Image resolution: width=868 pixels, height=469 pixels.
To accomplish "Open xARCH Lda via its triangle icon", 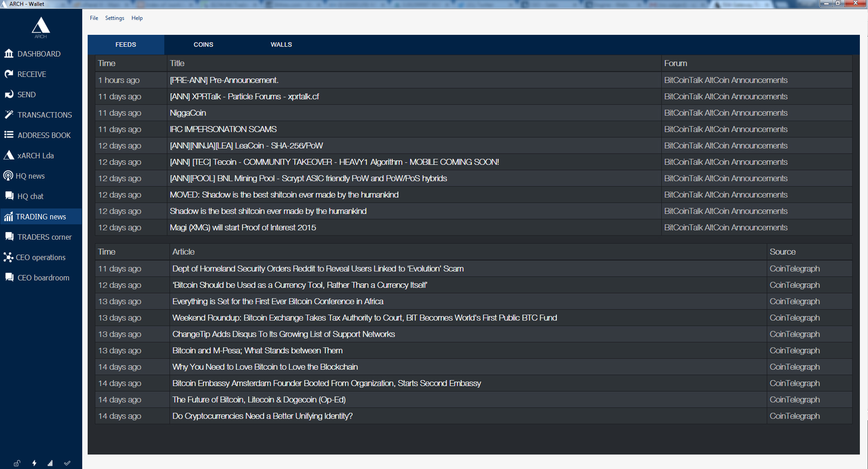I will pyautogui.click(x=9, y=155).
